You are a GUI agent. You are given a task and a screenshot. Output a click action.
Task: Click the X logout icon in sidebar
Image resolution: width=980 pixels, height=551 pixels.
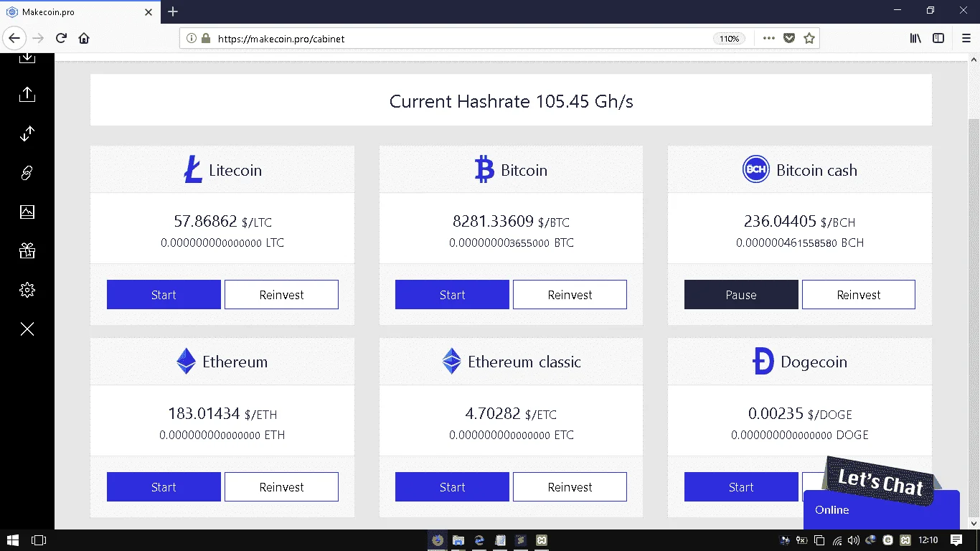(27, 329)
